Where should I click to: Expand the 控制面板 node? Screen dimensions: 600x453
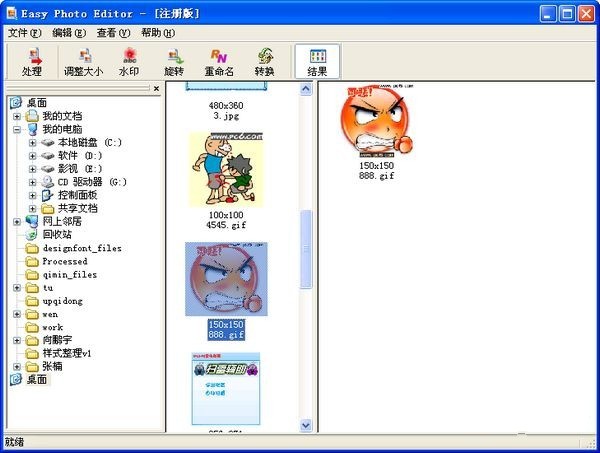[33, 196]
